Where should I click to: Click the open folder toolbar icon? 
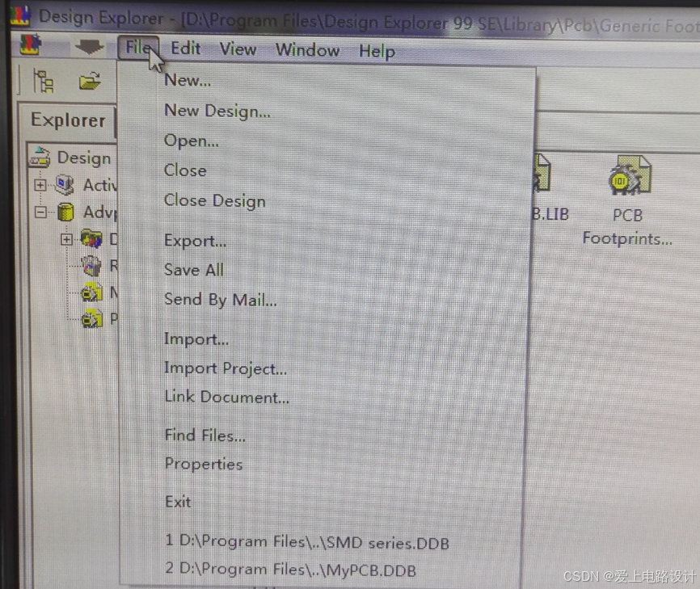pyautogui.click(x=90, y=82)
